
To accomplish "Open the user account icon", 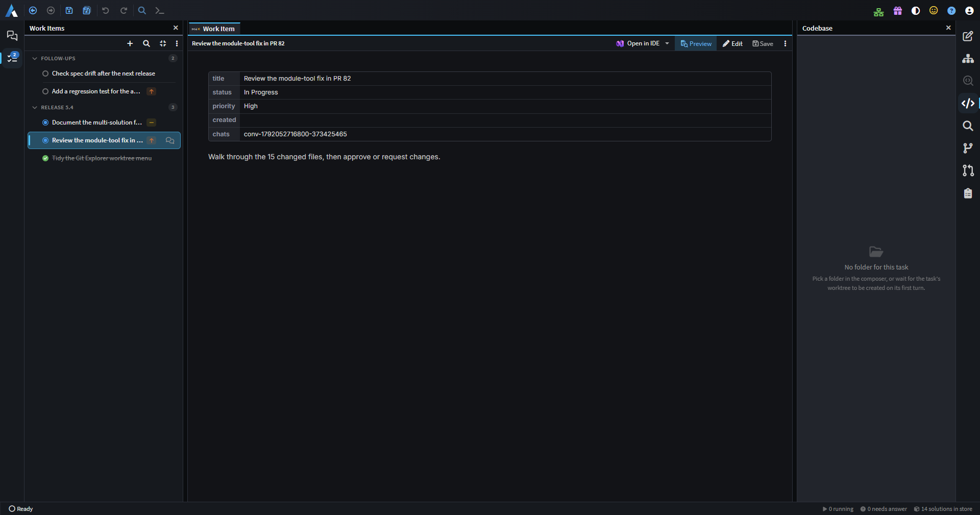I will [969, 11].
